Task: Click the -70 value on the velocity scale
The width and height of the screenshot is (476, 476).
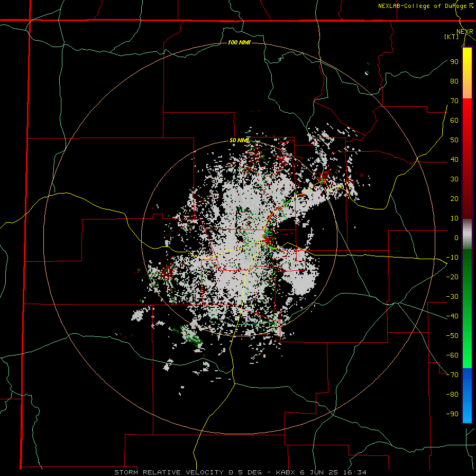Action: pyautogui.click(x=452, y=375)
